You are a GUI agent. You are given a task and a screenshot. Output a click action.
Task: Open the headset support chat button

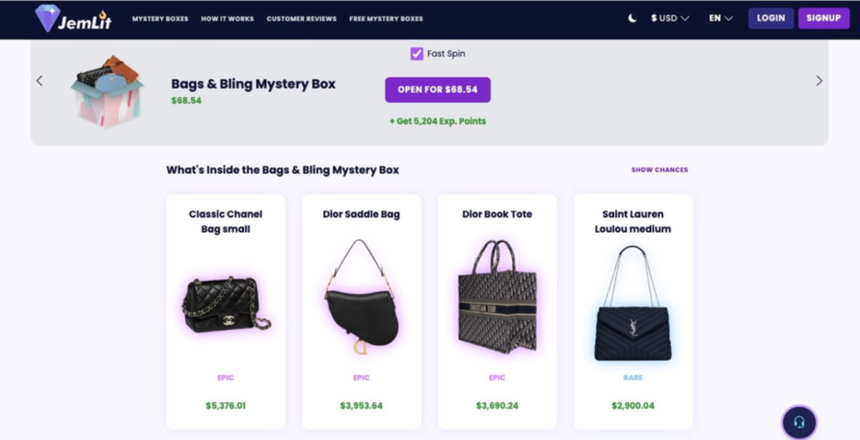799,422
